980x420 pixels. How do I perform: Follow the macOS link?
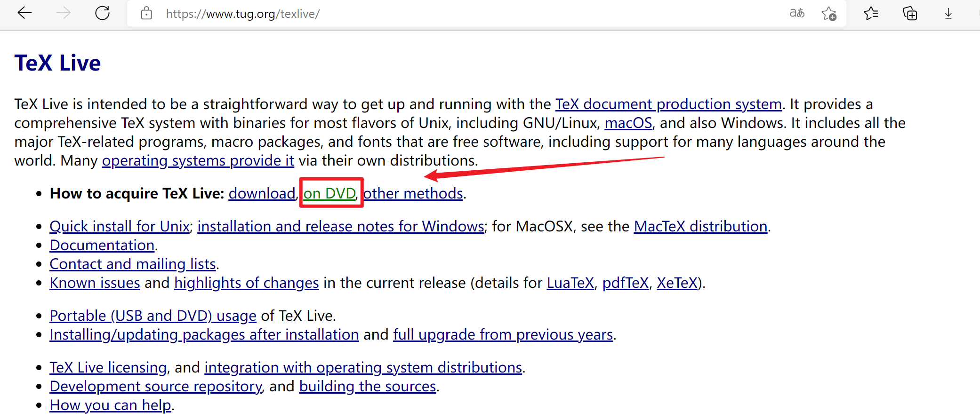tap(628, 123)
